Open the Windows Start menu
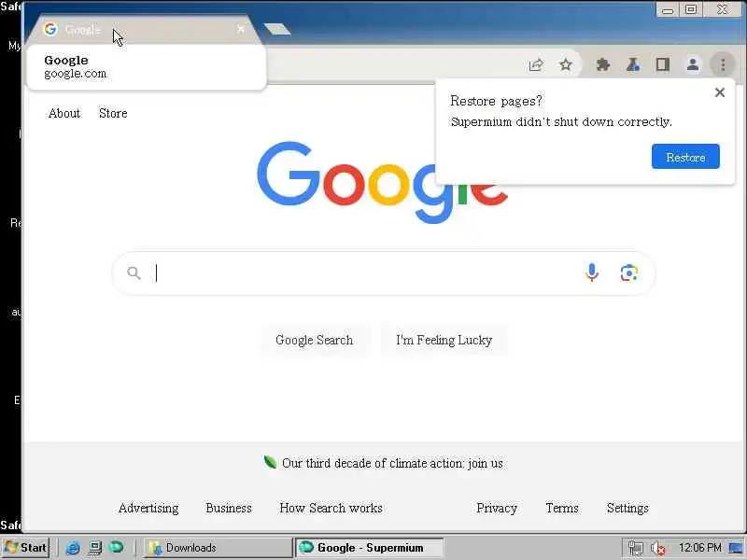Image resolution: width=747 pixels, height=560 pixels. [26, 548]
